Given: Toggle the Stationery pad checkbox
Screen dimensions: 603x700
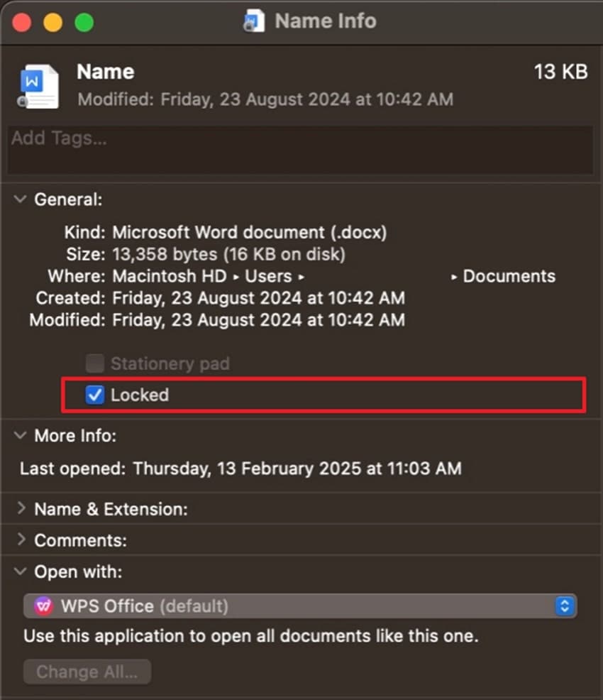Looking at the screenshot, I should (x=94, y=363).
